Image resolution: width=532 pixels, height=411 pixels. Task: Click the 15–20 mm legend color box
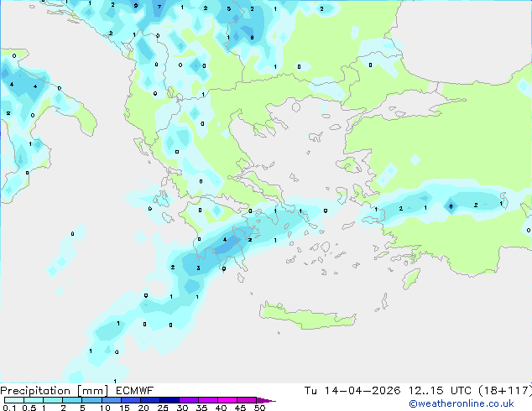point(130,400)
